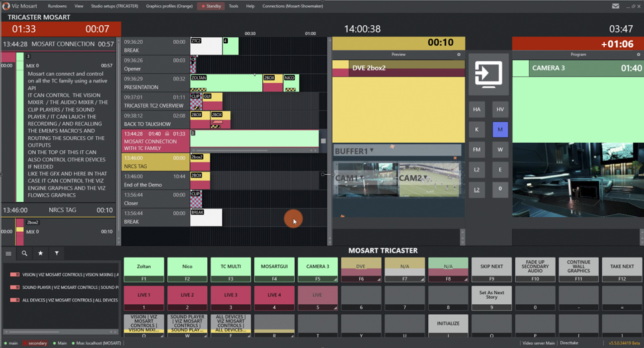Select the K key button
Image resolution: width=644 pixels, height=348 pixels.
pyautogui.click(x=477, y=130)
